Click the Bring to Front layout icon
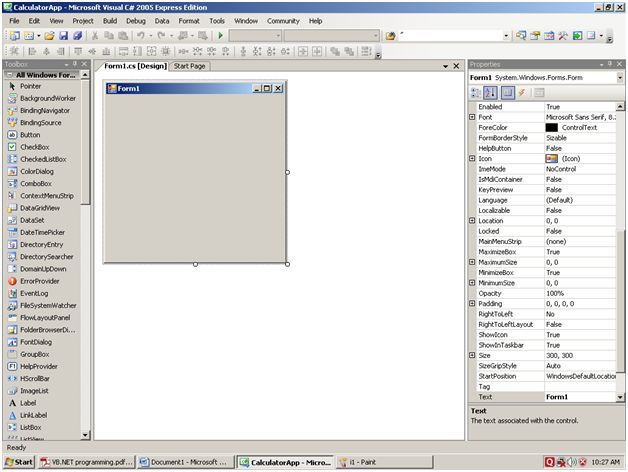628x472 pixels. tap(335, 51)
